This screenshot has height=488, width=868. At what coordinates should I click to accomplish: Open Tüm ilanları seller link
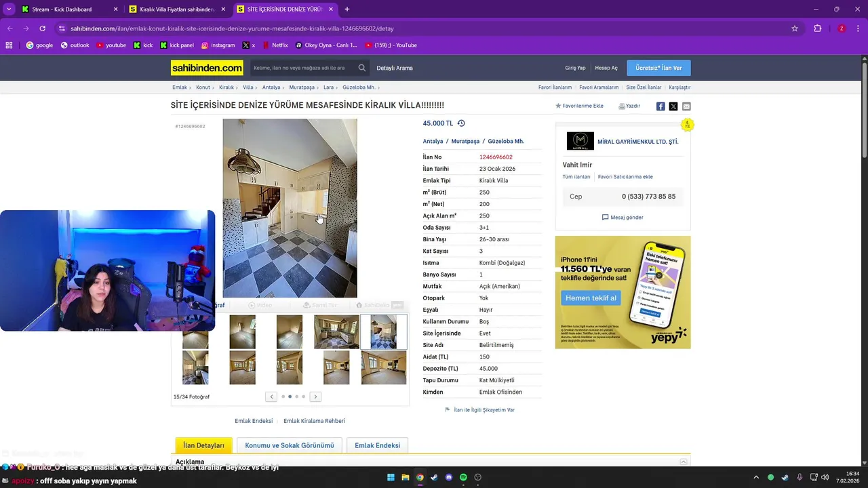click(x=576, y=177)
